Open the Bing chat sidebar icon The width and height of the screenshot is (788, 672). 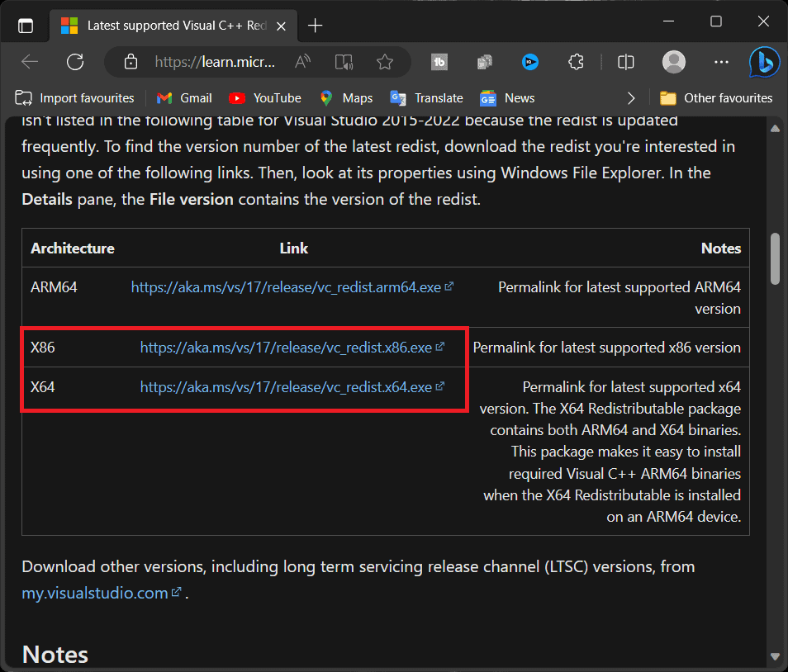(x=764, y=62)
